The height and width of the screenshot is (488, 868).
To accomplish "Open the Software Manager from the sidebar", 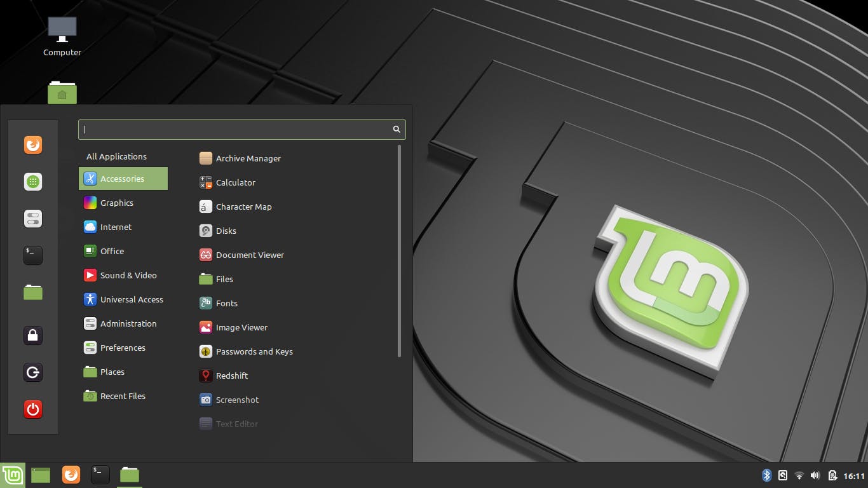I will [32, 181].
